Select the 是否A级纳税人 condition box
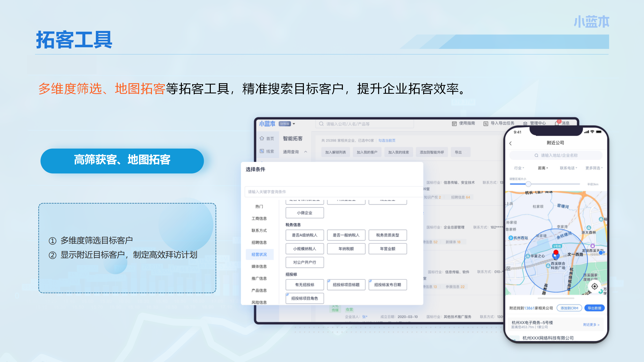Viewport: 644px width, 362px height. pyautogui.click(x=304, y=235)
